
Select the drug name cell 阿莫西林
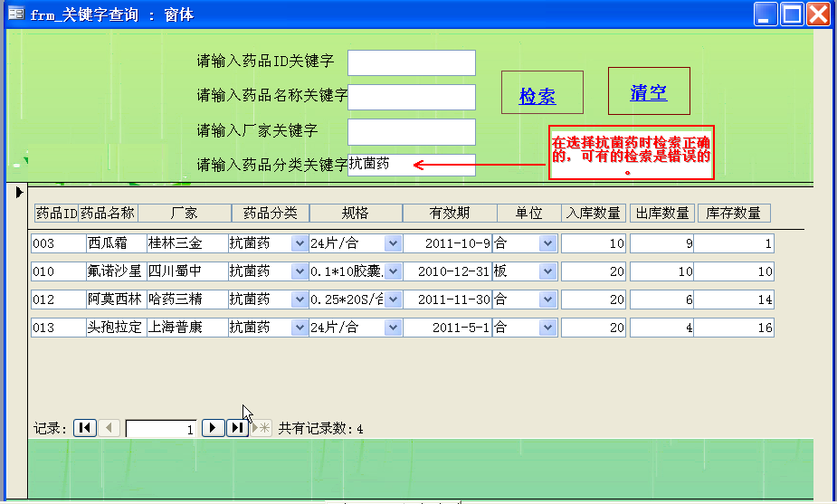(117, 300)
